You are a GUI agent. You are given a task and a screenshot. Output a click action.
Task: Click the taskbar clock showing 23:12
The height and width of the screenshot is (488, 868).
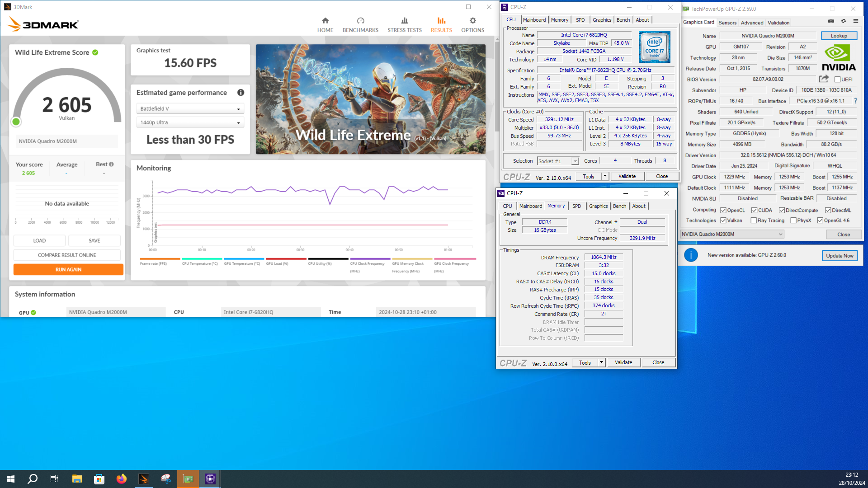(x=852, y=475)
